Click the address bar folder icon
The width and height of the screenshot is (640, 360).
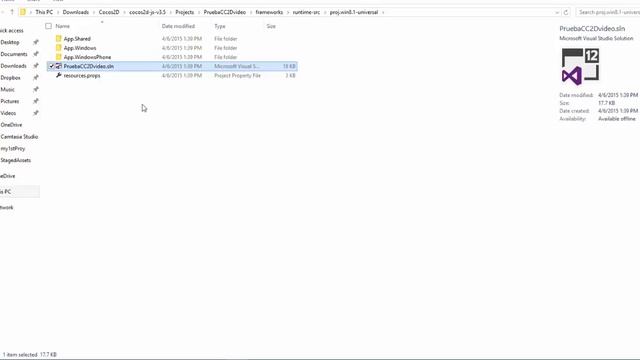point(23,12)
